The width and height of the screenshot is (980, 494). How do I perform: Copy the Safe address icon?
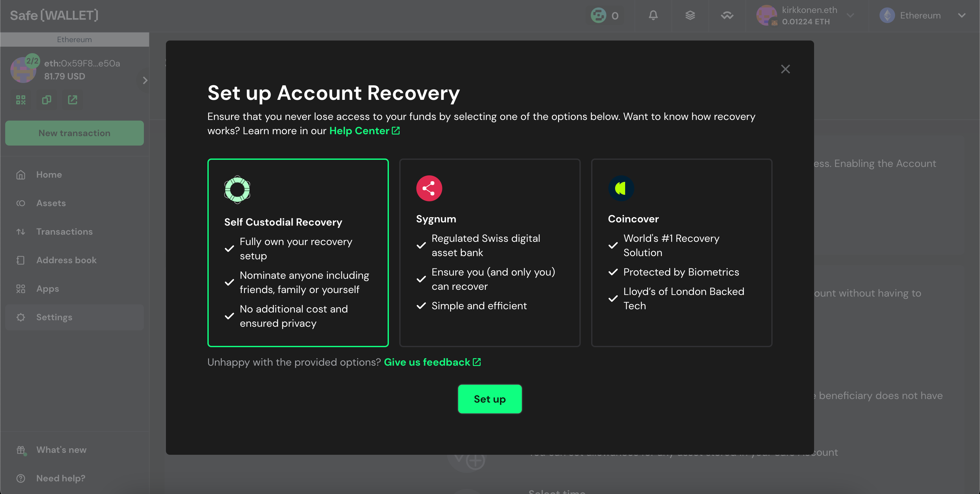click(46, 100)
